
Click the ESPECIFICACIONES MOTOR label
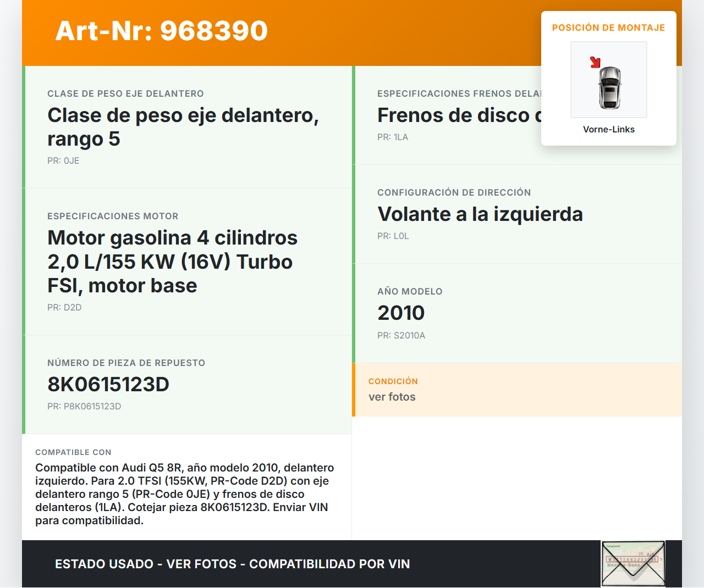(113, 216)
